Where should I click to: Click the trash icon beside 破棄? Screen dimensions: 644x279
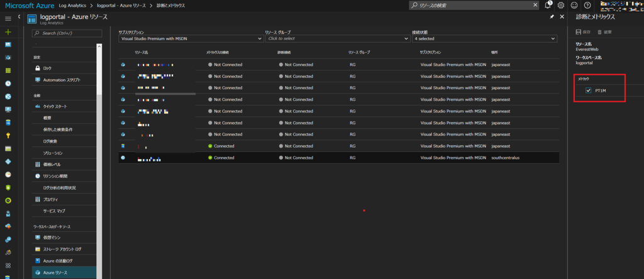pyautogui.click(x=599, y=32)
